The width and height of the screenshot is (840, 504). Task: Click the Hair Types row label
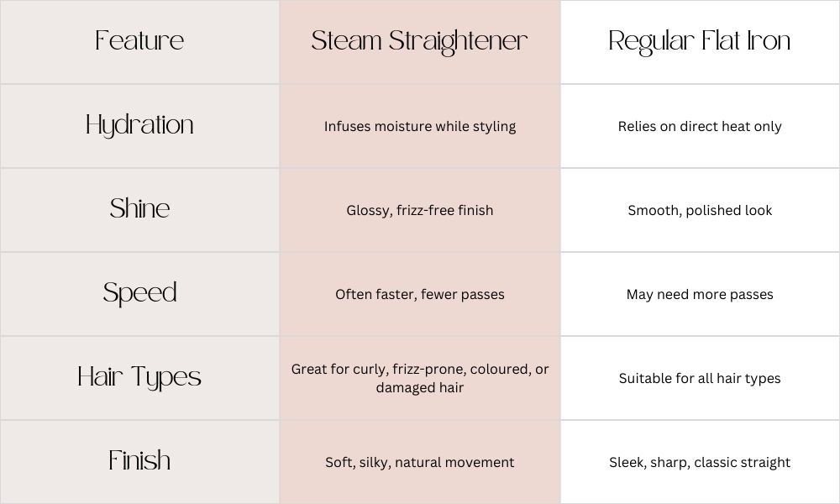tap(139, 377)
